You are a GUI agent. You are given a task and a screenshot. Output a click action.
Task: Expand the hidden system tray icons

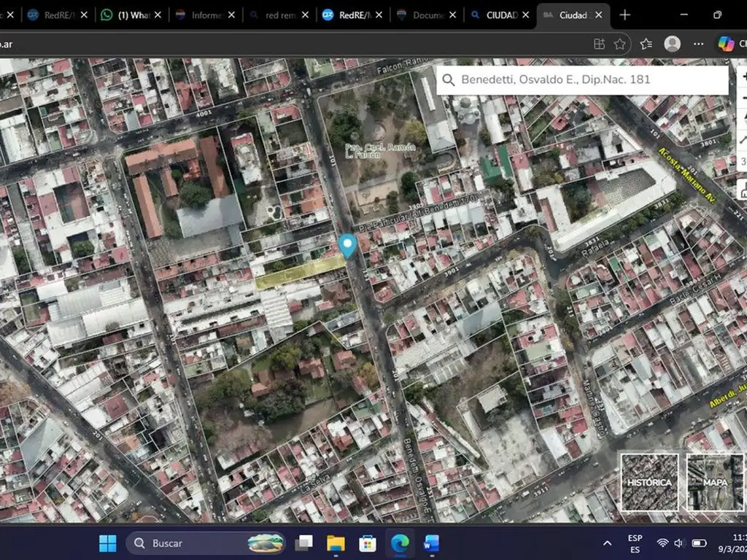click(x=607, y=543)
